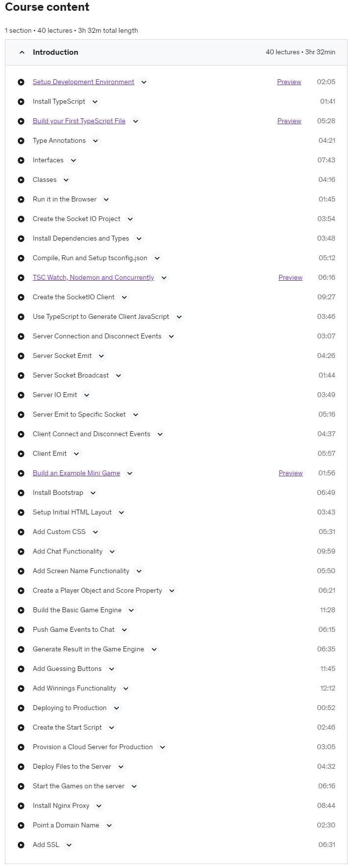This screenshot has height=868, width=352.
Task: Expand details chevron for Classes lecture
Action: [x=66, y=180]
